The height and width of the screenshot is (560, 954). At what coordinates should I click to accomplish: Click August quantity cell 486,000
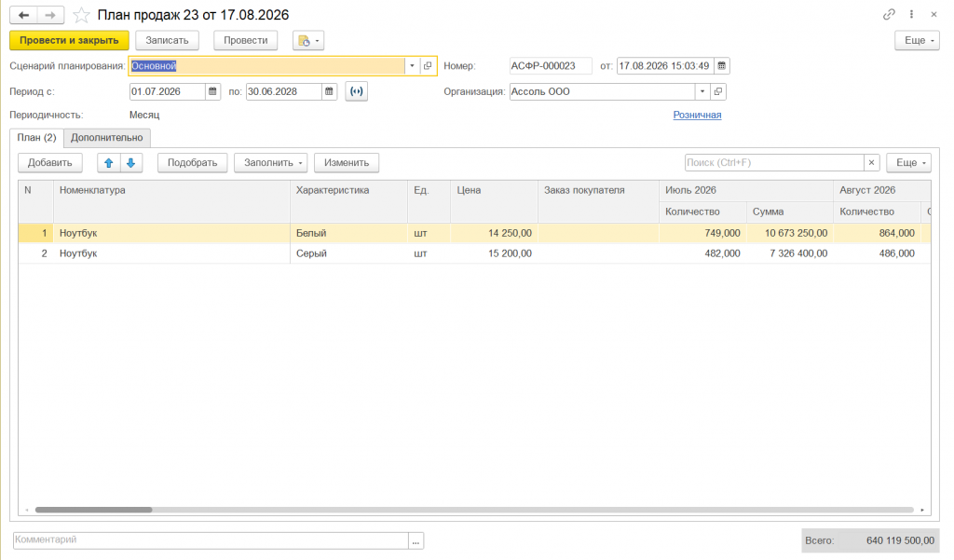878,253
